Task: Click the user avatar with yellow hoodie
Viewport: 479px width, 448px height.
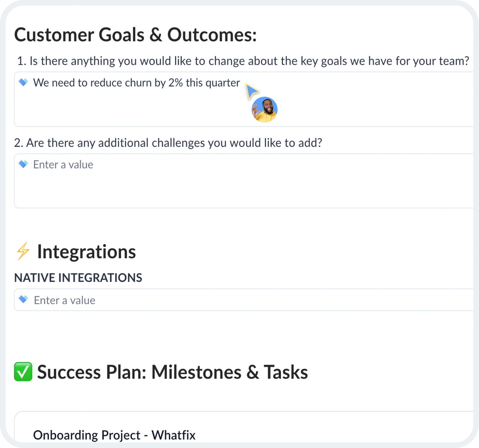Action: [264, 109]
